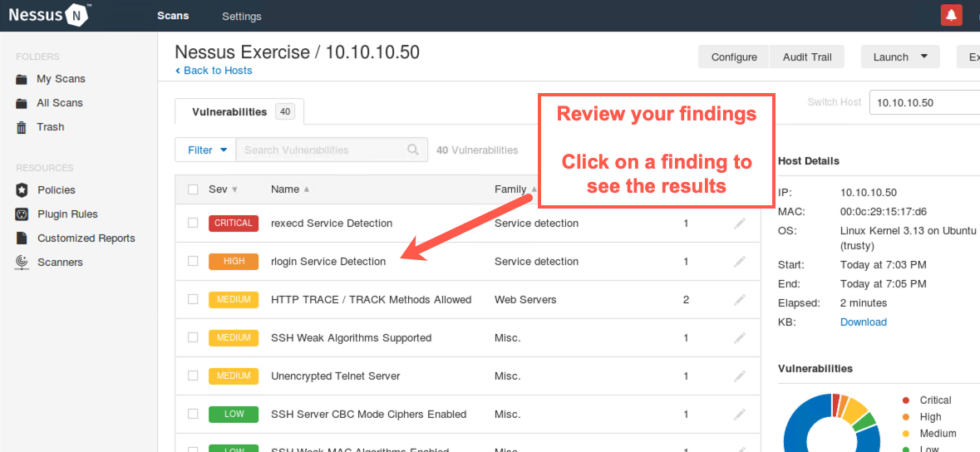The image size is (980, 452).
Task: Click the Trash bin icon
Action: point(22,127)
